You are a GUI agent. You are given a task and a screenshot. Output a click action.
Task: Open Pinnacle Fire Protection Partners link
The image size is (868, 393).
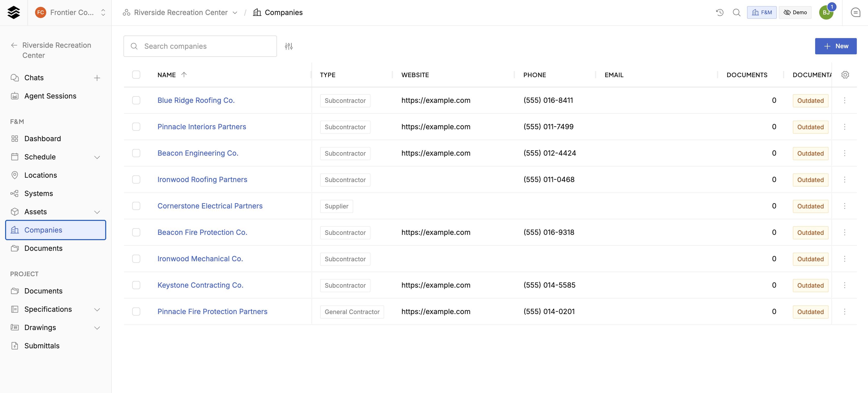click(212, 312)
